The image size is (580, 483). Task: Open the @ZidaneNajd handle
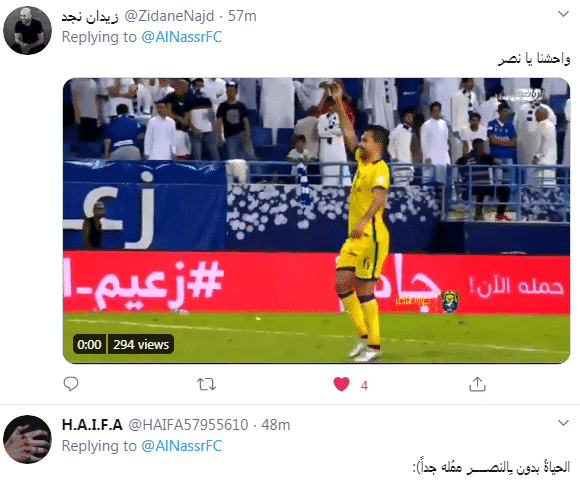point(169,16)
